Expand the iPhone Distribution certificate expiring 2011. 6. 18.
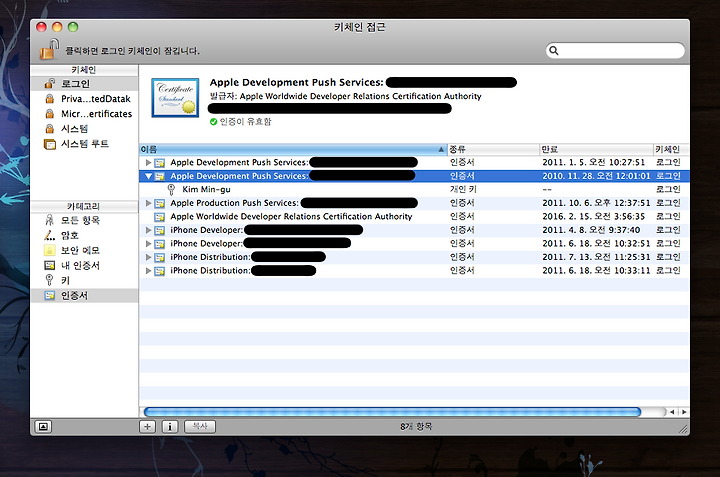Screen dimensions: 720x477 148,271
